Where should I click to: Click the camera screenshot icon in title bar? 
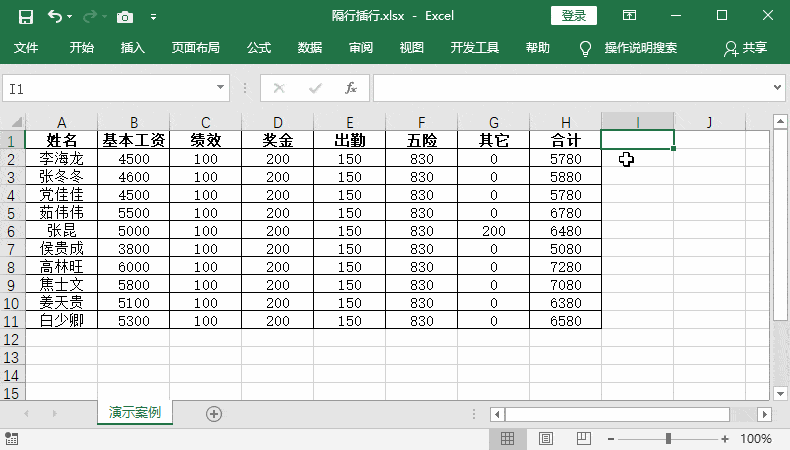124,17
